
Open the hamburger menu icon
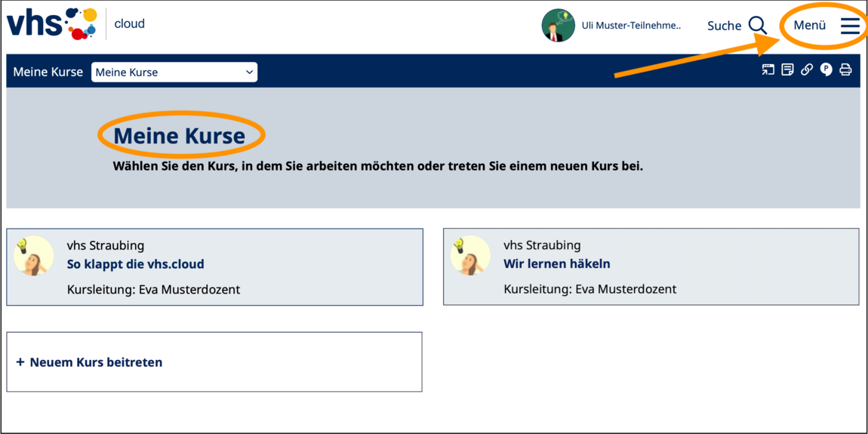coord(850,26)
